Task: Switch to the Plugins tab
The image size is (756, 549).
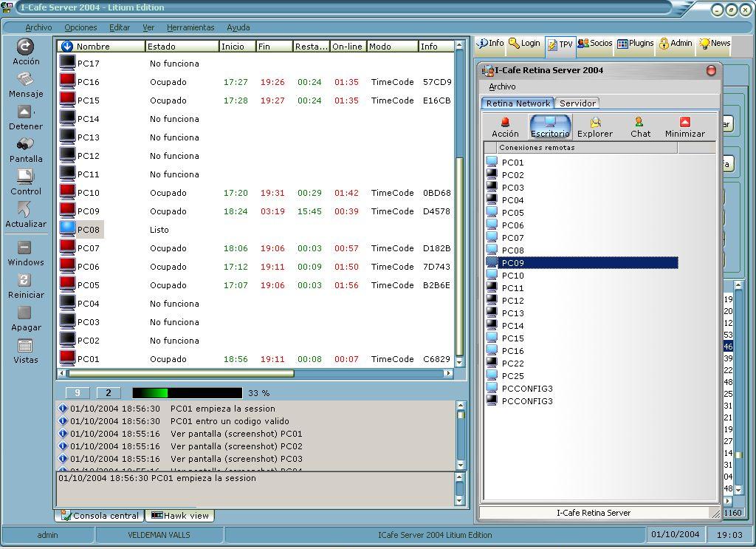Action: coord(636,43)
